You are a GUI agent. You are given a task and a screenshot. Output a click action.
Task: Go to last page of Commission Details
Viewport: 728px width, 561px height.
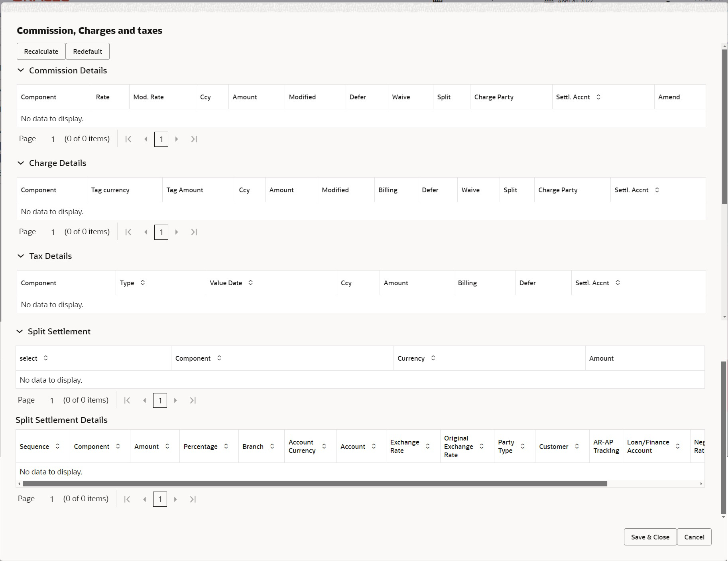point(194,139)
